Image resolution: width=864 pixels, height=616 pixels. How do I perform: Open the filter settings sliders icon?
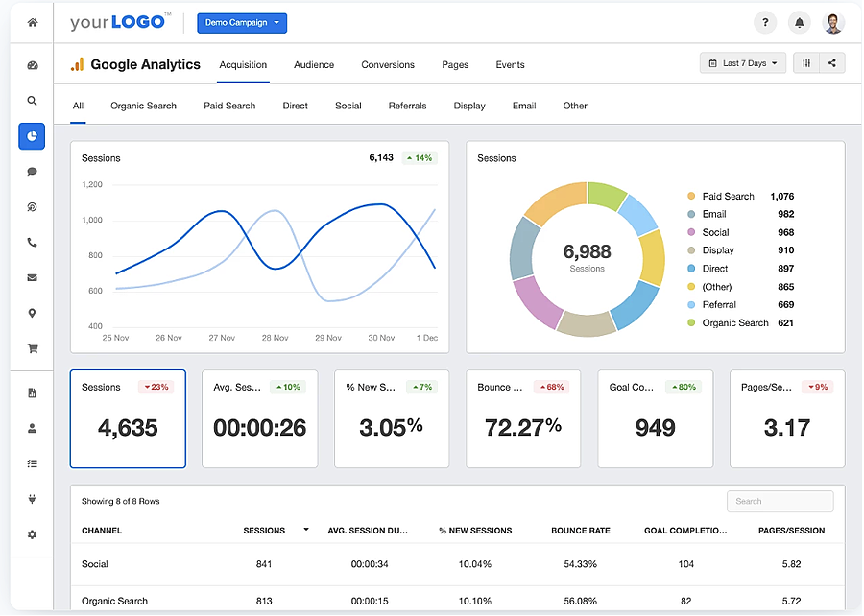click(804, 61)
